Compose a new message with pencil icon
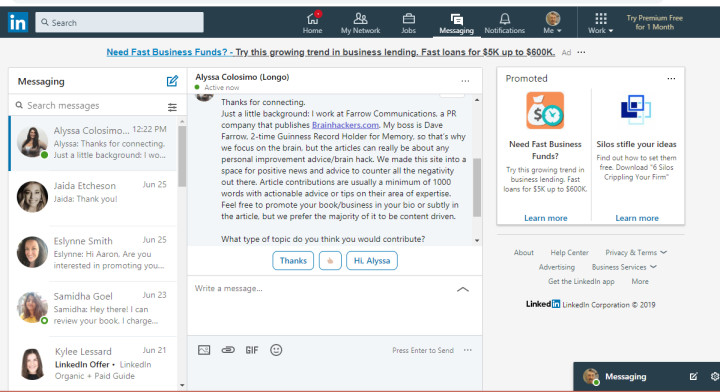Viewport: 720px width, 392px height. (x=172, y=81)
